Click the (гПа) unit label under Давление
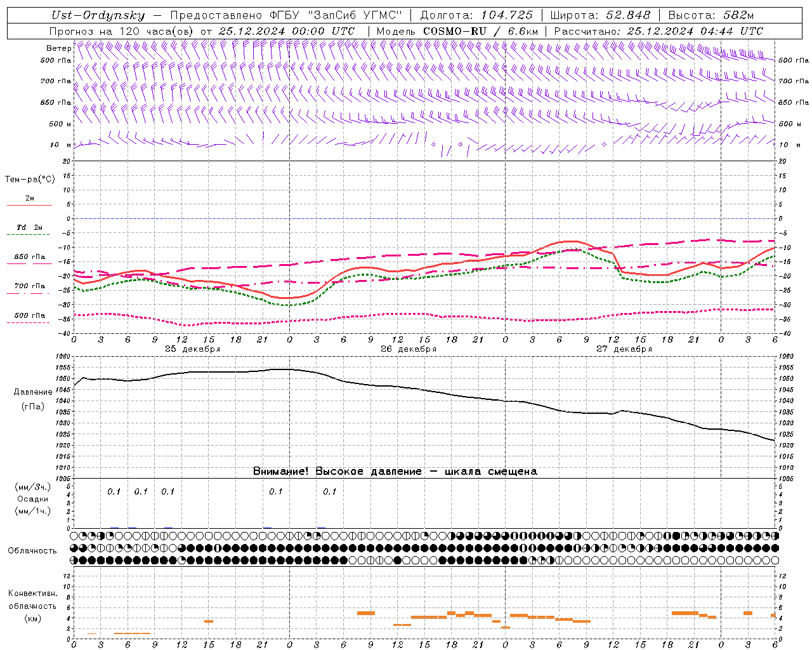Viewport: 812px width, 650px height. pos(33,407)
